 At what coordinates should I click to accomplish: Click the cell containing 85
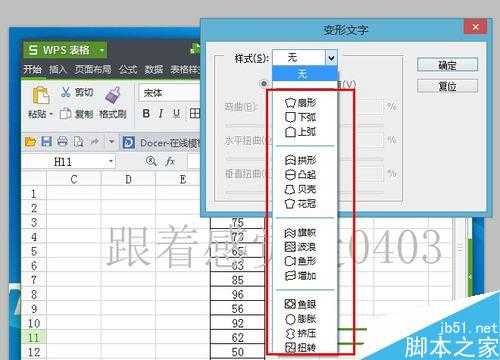click(238, 280)
